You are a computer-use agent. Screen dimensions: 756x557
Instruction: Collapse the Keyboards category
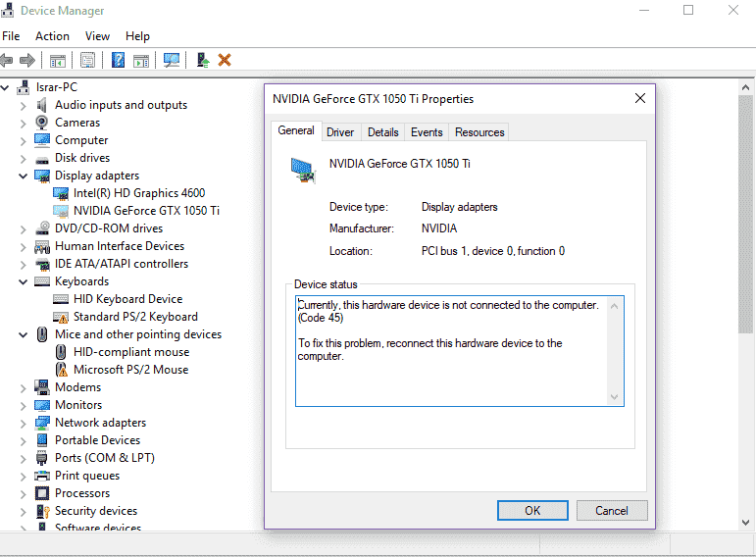point(23,281)
